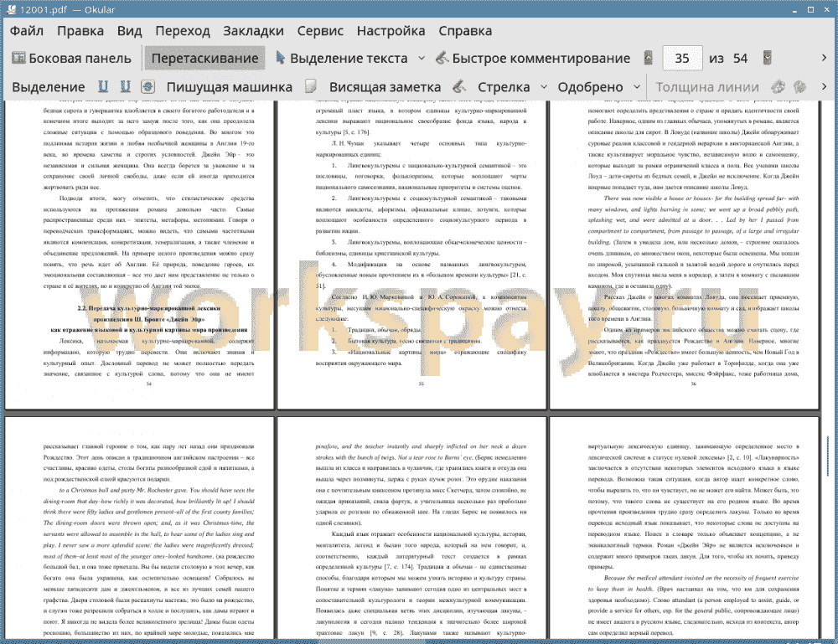Select the Стрелка arrow tool
838x644 pixels.
[504, 87]
